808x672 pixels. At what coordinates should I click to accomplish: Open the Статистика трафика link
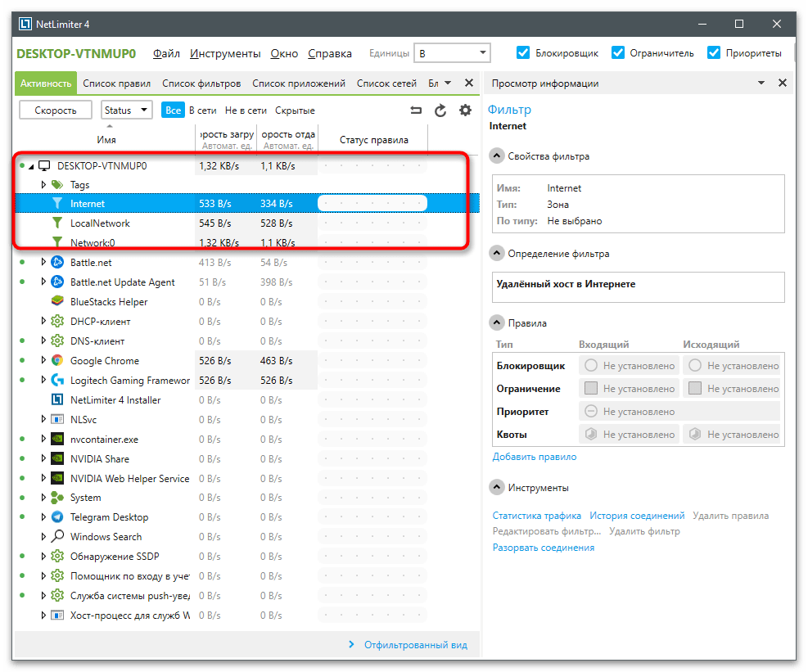coord(536,516)
